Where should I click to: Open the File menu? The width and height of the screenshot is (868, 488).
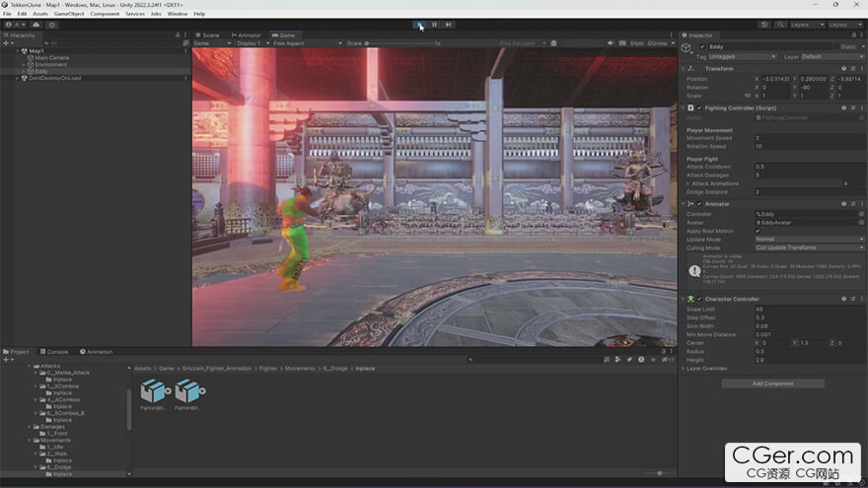(x=7, y=13)
